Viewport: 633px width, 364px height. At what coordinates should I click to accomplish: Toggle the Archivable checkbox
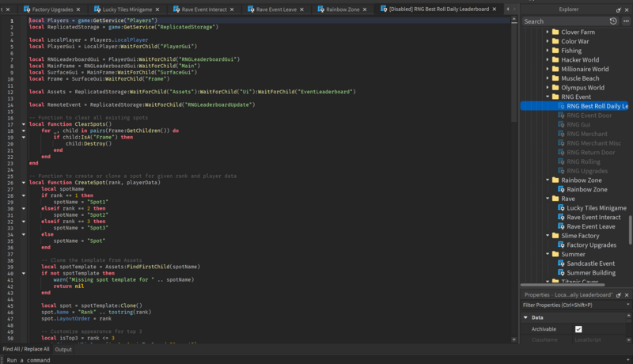click(x=578, y=329)
